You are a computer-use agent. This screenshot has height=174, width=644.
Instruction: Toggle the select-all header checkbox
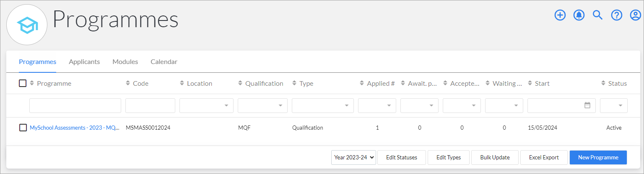23,83
